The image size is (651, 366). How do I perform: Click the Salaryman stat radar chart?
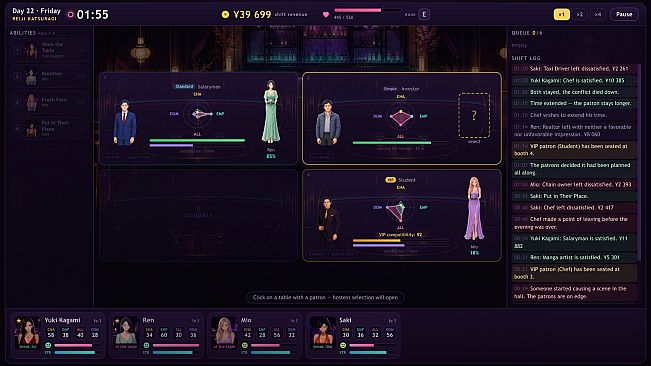pos(198,114)
